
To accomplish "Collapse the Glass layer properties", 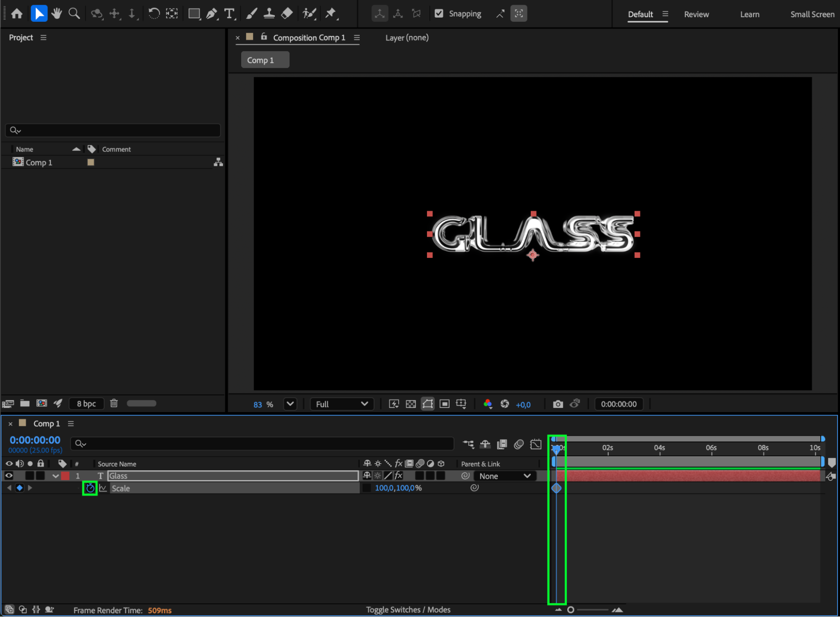I will (55, 476).
